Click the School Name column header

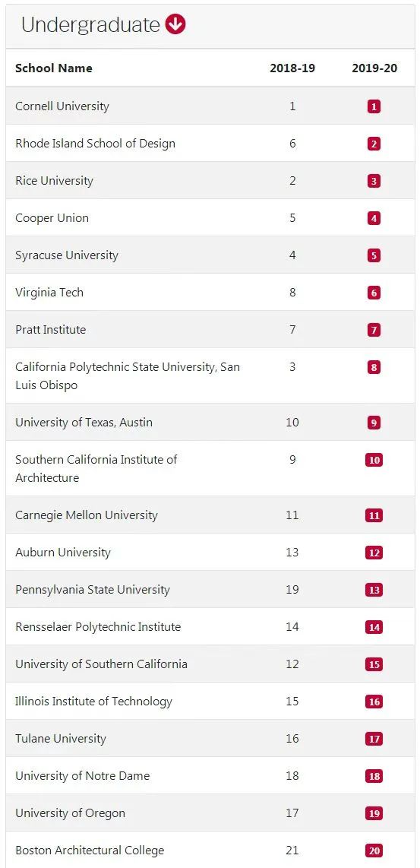click(x=54, y=68)
